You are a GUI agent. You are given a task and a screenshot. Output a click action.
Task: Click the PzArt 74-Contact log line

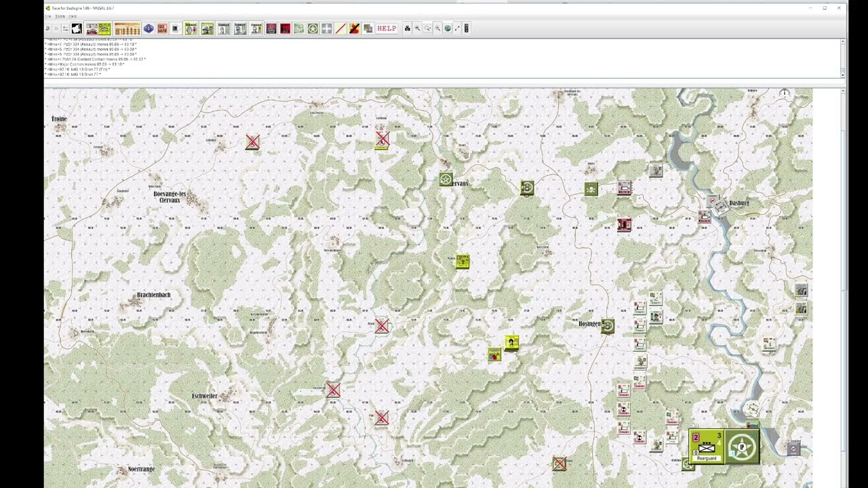tap(96, 59)
